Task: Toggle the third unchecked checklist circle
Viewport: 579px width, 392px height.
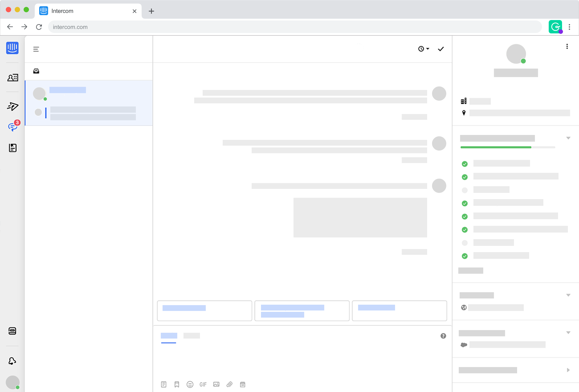Action: pos(465,190)
